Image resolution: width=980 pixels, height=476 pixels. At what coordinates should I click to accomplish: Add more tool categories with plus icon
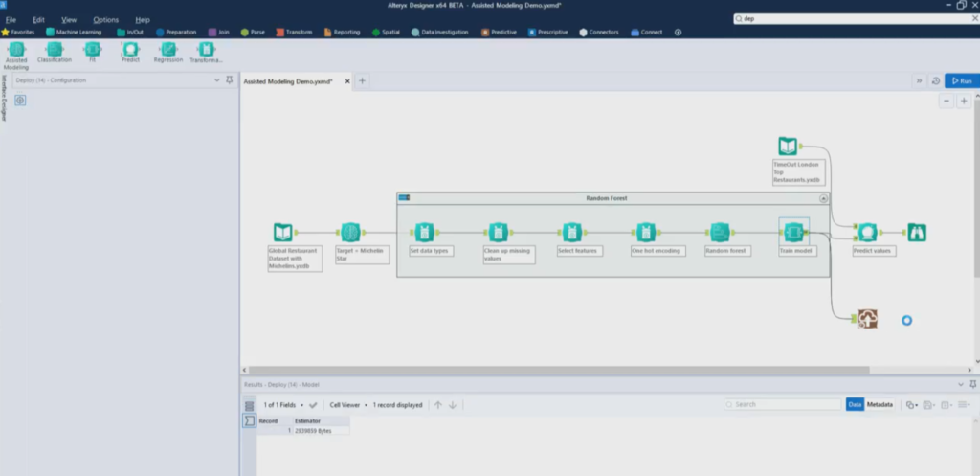click(679, 32)
